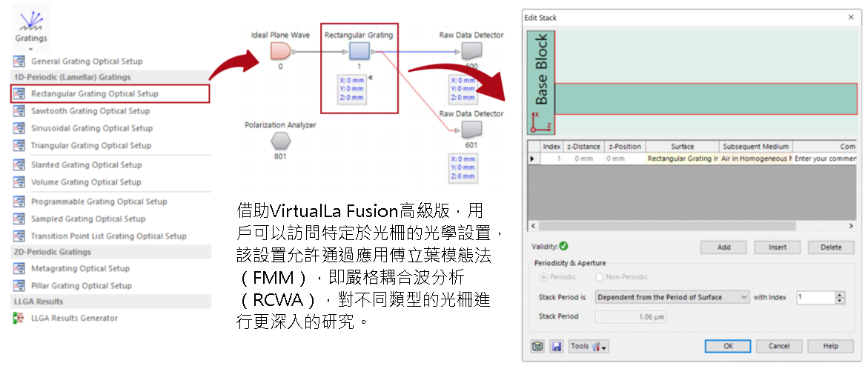Click the z-Distance column header

coord(583,147)
